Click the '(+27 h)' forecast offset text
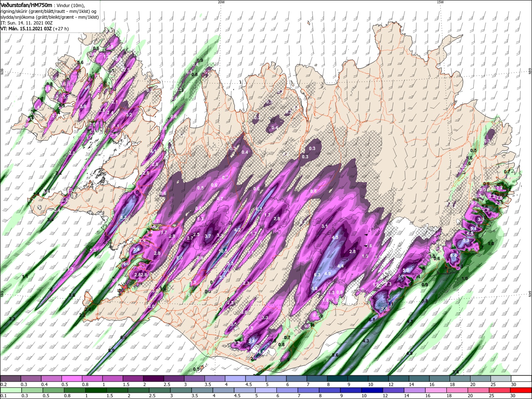 coord(60,29)
